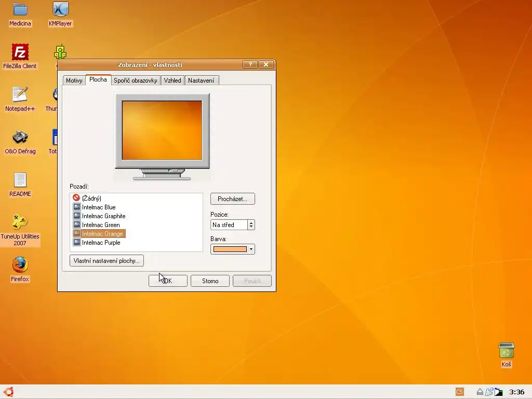The height and width of the screenshot is (399, 532).
Task: Open the Medicina folder icon
Action: (x=20, y=9)
